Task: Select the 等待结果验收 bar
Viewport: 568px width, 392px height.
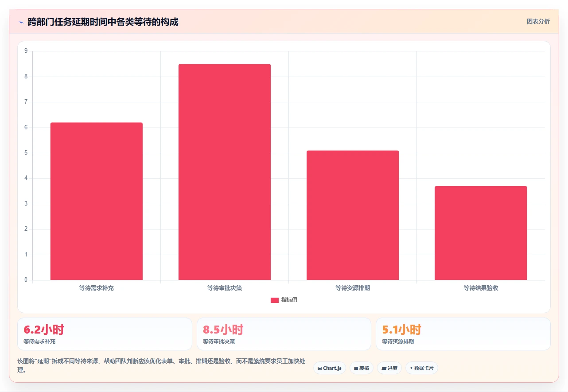Action: (481, 233)
